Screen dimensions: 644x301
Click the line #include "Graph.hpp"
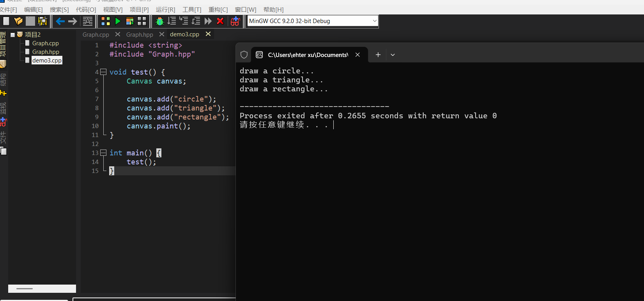point(152,54)
